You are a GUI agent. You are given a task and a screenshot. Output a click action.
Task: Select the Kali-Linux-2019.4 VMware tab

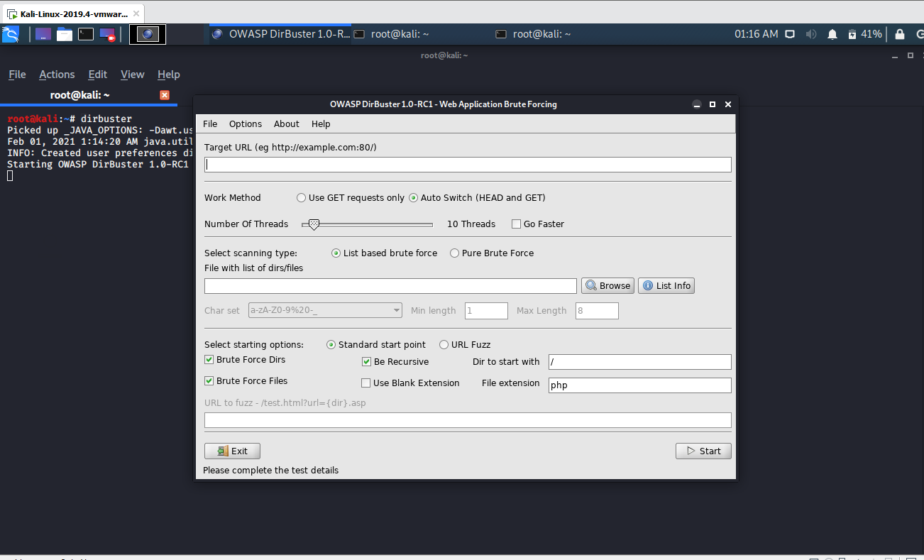coord(72,13)
